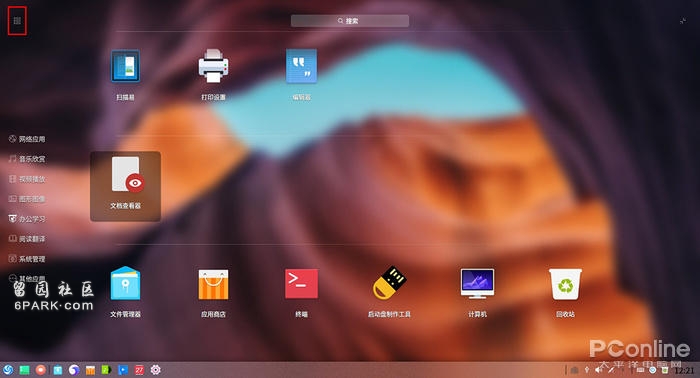
Task: Open the 文档查看器 document viewer
Action: 125,186
